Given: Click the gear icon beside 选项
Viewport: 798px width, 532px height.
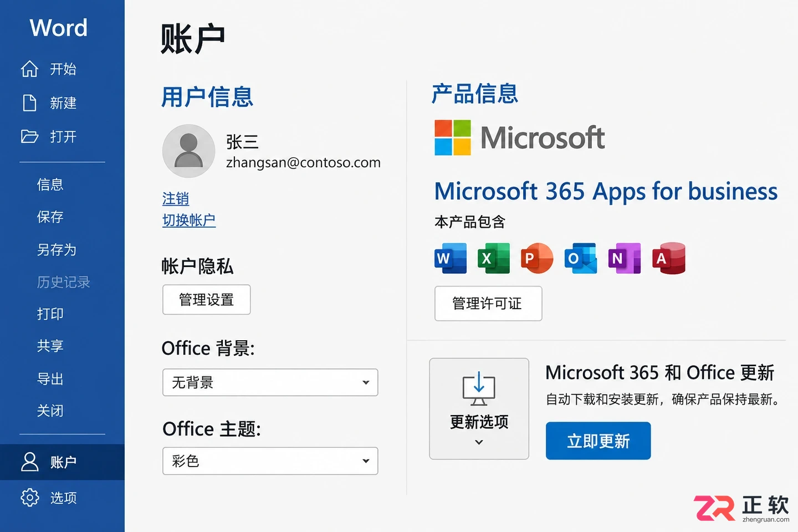Looking at the screenshot, I should [29, 498].
